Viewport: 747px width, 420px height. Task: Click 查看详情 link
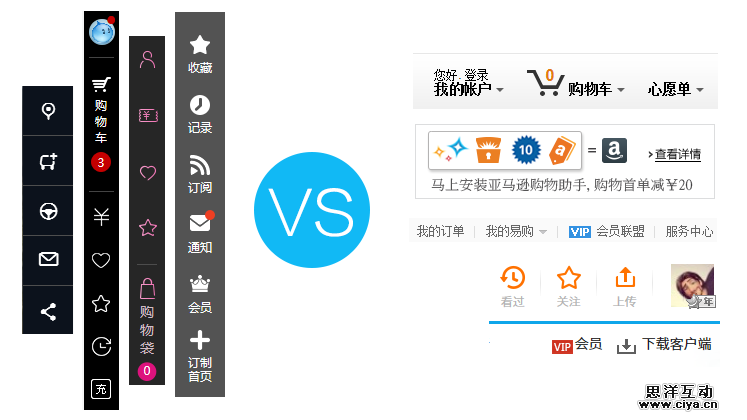pyautogui.click(x=677, y=154)
